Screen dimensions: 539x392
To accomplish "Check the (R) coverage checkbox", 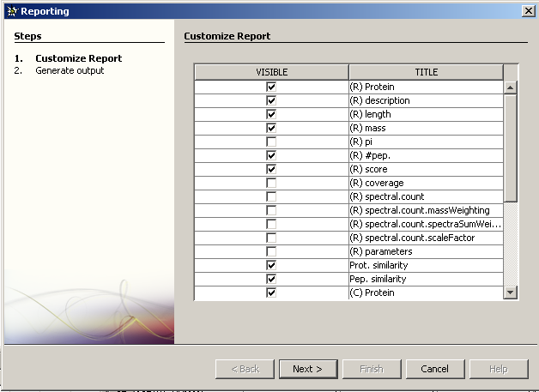I will coord(271,183).
